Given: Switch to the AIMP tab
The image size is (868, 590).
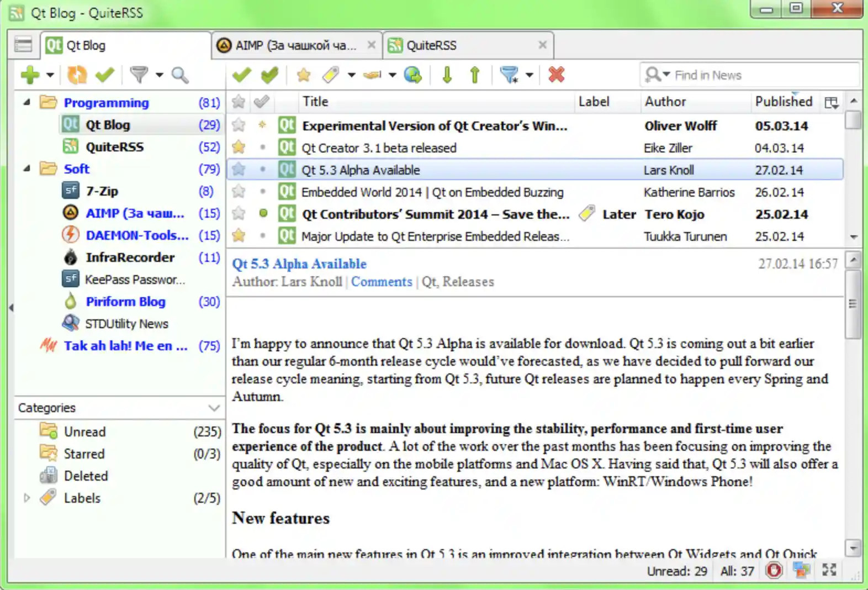Looking at the screenshot, I should point(297,45).
